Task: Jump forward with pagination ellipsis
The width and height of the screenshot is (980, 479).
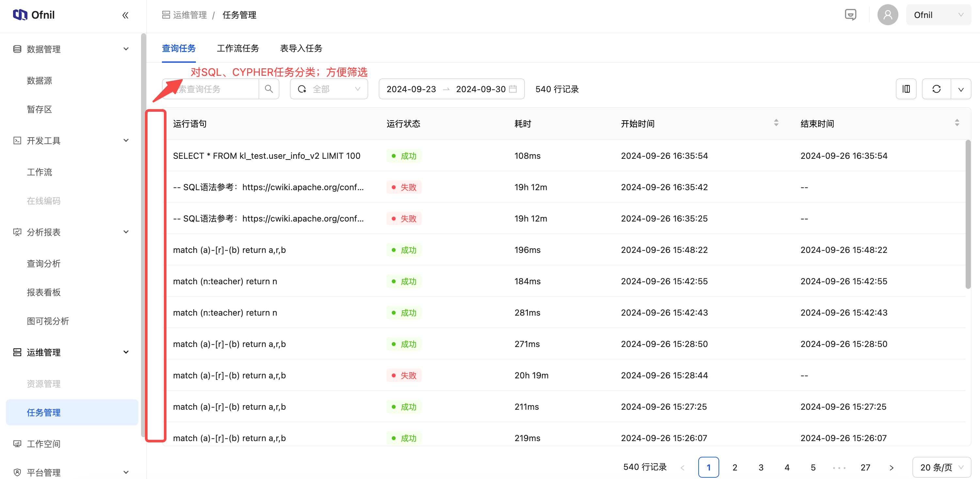Action: (839, 467)
